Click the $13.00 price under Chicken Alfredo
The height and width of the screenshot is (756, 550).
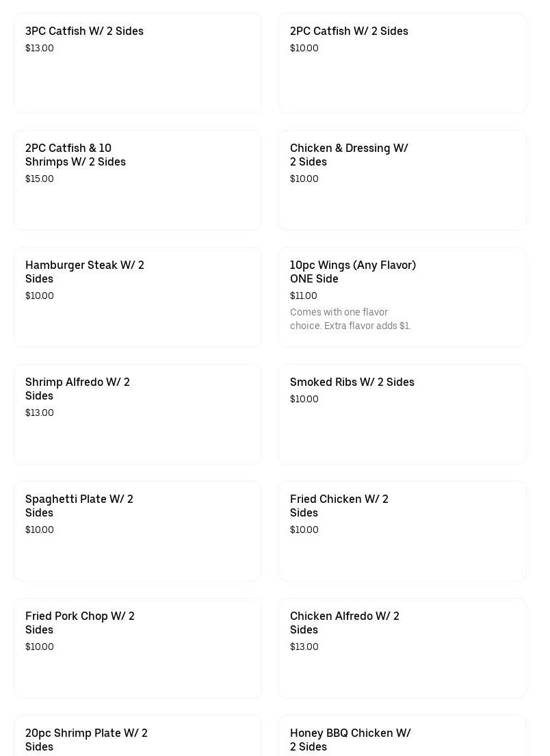(304, 647)
